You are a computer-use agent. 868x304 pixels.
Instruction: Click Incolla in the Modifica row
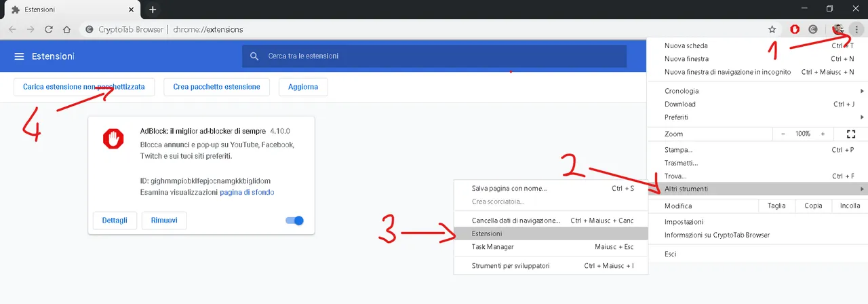pyautogui.click(x=850, y=206)
